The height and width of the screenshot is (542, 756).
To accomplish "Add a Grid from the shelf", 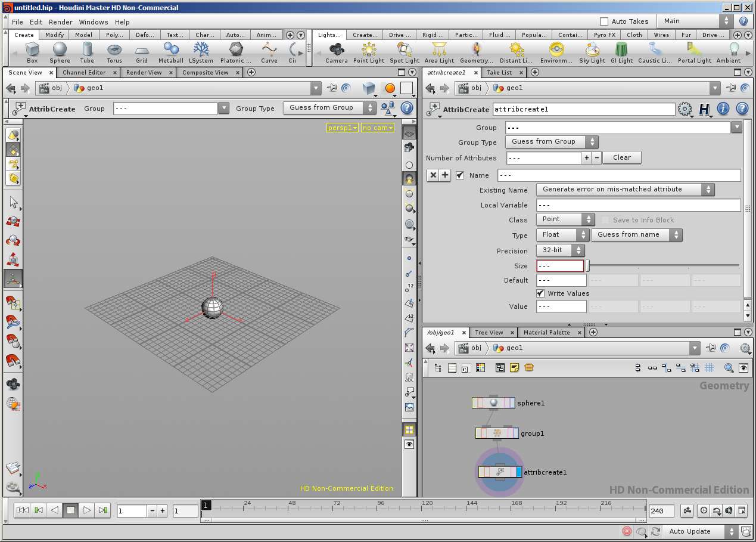I will click(142, 52).
